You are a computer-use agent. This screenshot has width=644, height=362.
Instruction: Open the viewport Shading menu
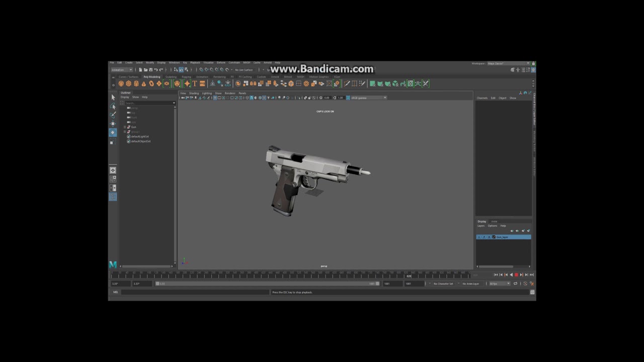[194, 93]
